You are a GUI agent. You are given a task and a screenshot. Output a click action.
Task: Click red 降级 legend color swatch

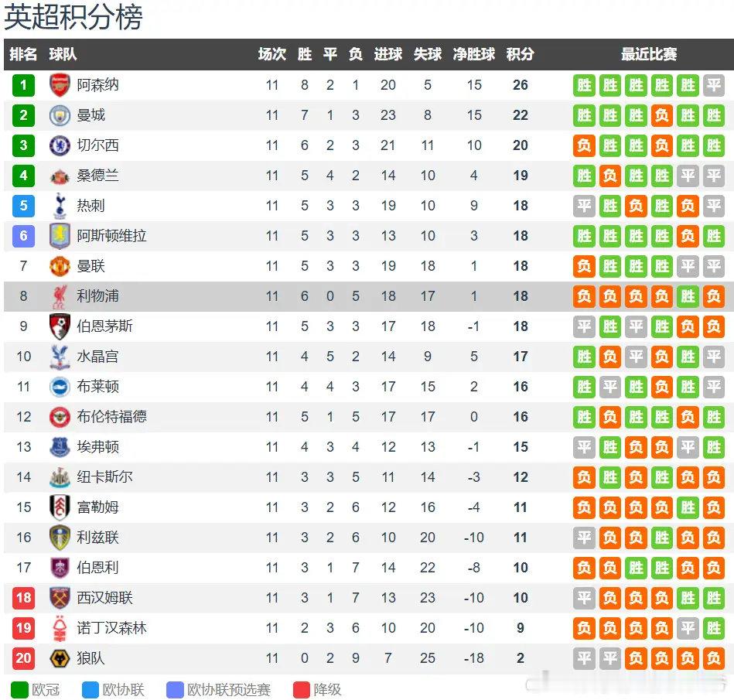pos(302,689)
